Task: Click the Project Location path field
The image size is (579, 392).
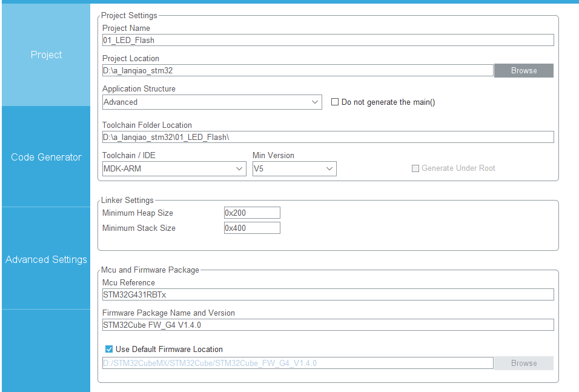Action: [297, 70]
